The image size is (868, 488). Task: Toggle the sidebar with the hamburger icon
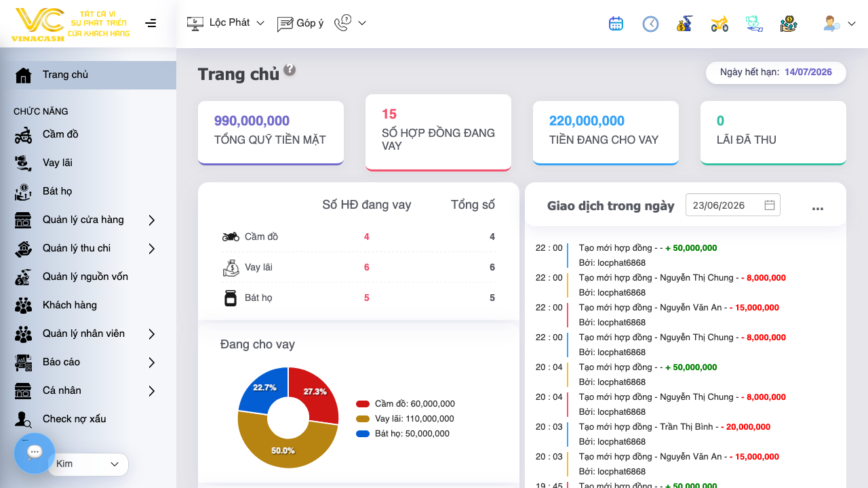(151, 23)
